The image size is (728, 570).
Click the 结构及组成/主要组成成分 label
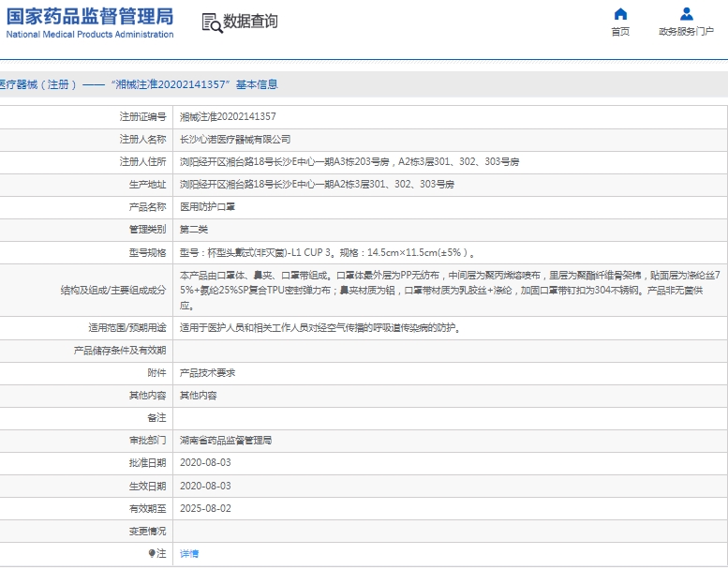tap(113, 291)
